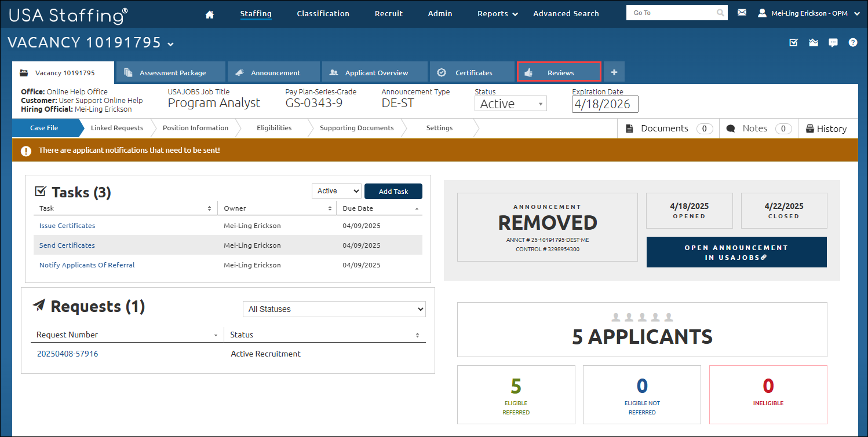
Task: Open Notify Applicants Of Referral task
Action: coord(87,265)
